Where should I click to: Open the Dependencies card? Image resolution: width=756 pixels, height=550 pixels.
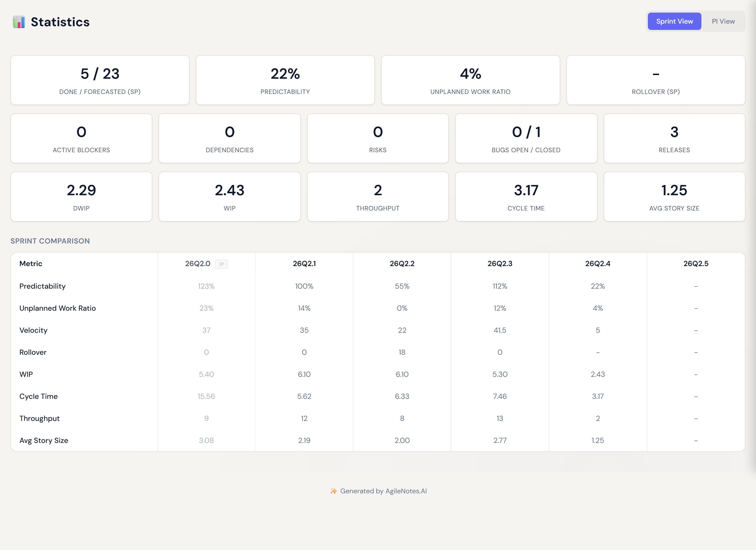pos(230,138)
